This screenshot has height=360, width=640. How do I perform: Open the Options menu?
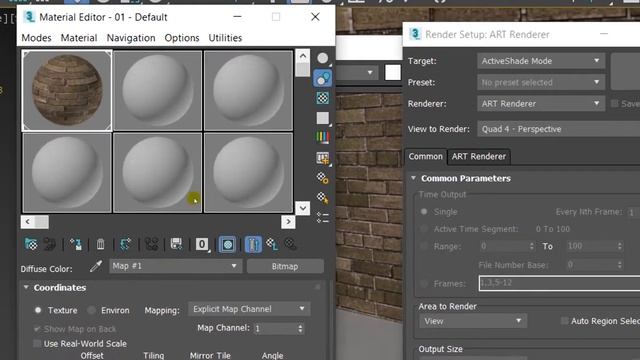pyautogui.click(x=182, y=38)
